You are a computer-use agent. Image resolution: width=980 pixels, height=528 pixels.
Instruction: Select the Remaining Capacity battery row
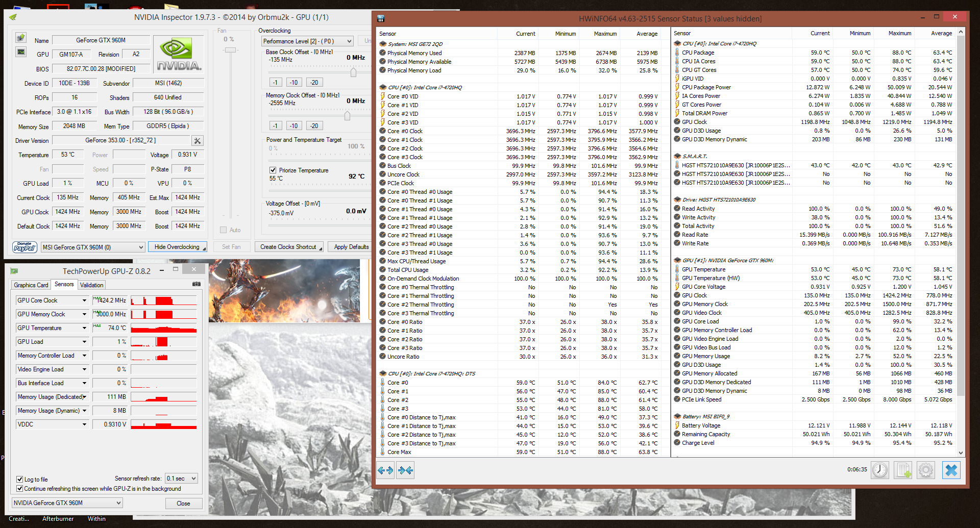click(814, 434)
